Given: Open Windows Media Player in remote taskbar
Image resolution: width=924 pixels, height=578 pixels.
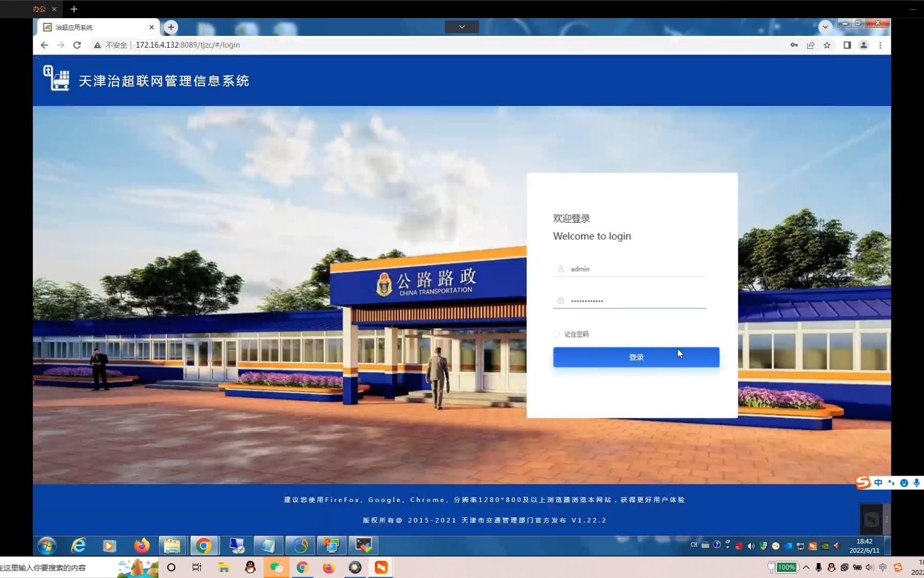Looking at the screenshot, I should 109,546.
